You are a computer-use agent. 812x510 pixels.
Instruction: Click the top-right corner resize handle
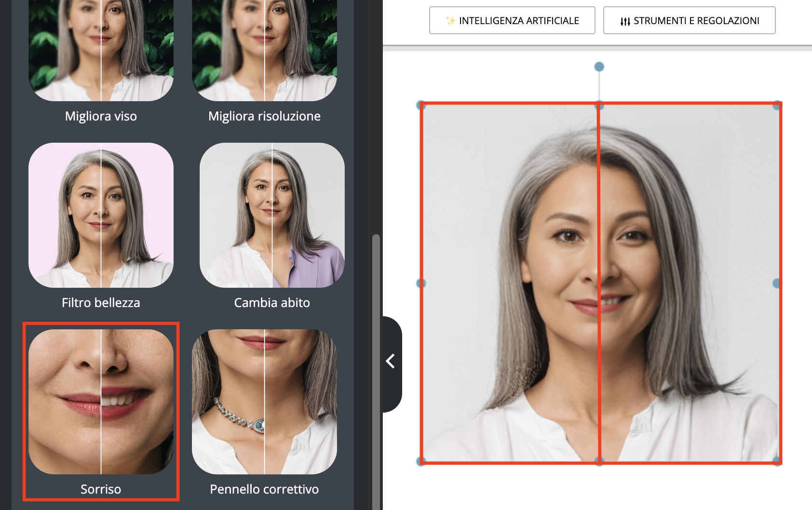777,106
